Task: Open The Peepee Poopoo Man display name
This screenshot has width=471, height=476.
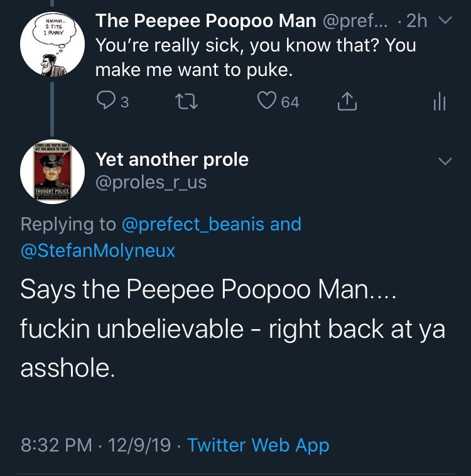Action: tap(205, 21)
